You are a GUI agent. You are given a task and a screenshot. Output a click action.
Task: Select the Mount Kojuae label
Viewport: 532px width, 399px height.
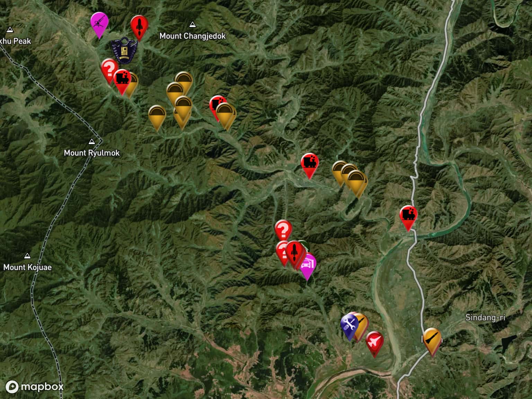click(27, 267)
